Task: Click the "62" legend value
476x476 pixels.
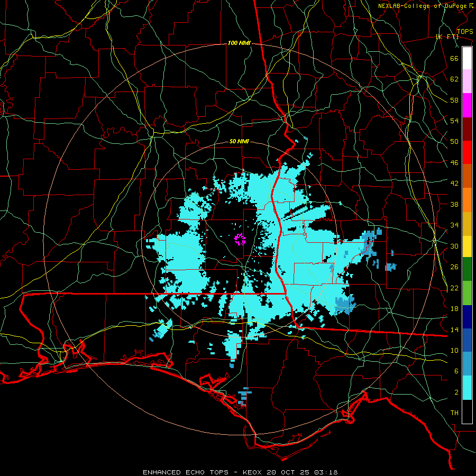Action: pos(454,79)
